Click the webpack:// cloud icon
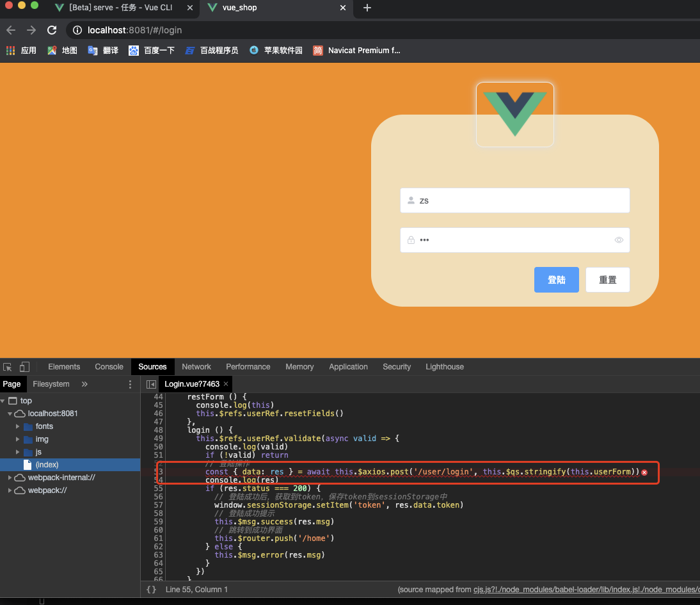700x605 pixels. pyautogui.click(x=20, y=490)
